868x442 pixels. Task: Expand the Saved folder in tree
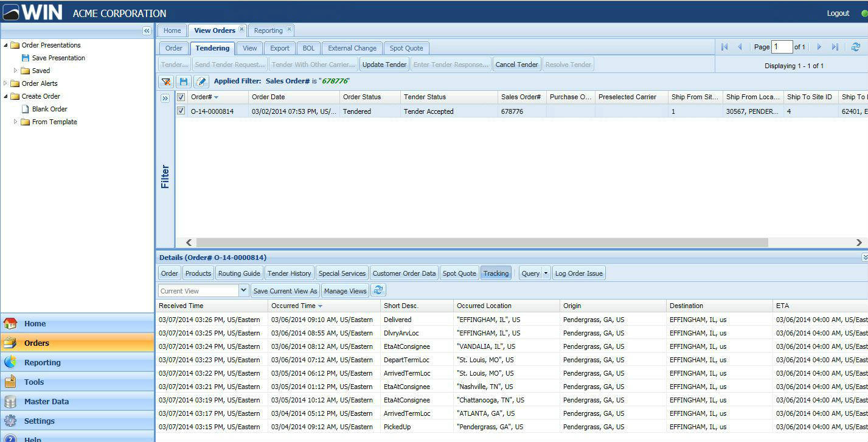16,71
